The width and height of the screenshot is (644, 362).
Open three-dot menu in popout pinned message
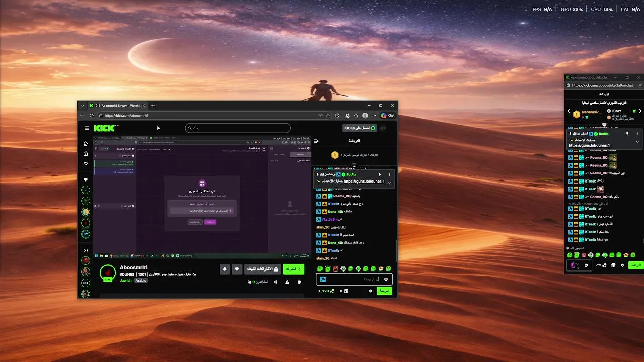637,134
